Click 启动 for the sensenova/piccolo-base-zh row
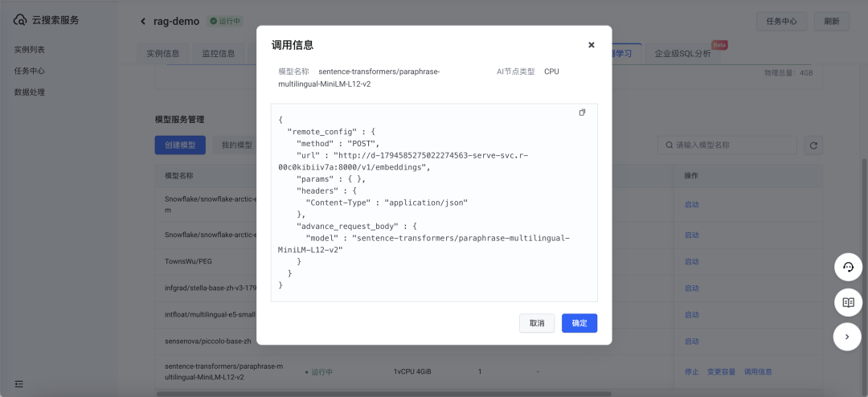The width and height of the screenshot is (868, 397). (x=691, y=341)
